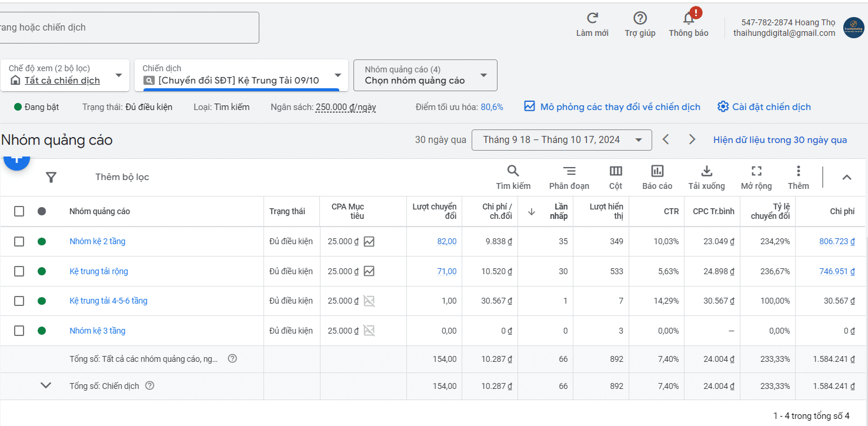Open the Cột columns icon
This screenshot has height=426, width=868.
[x=616, y=171]
